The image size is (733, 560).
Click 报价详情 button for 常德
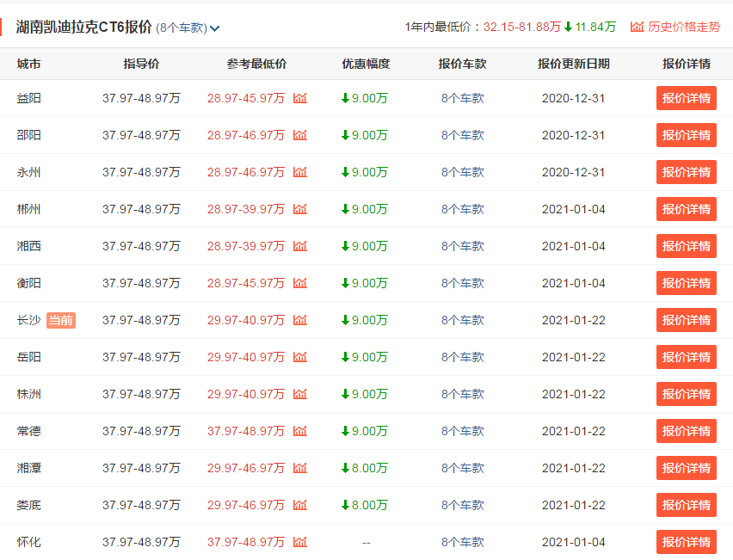coord(687,431)
